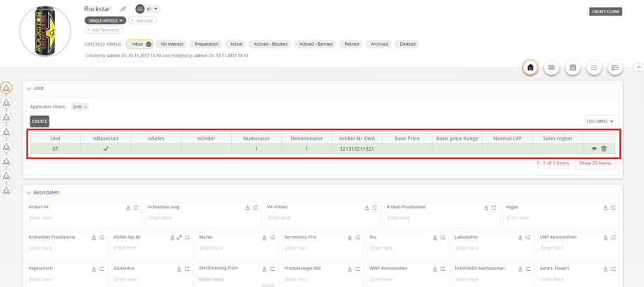
Task: Collapse the header panel with chevron
Action: pos(638,68)
